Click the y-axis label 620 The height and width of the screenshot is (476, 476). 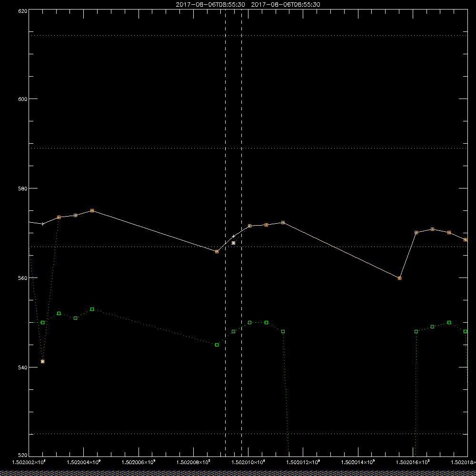click(x=23, y=11)
